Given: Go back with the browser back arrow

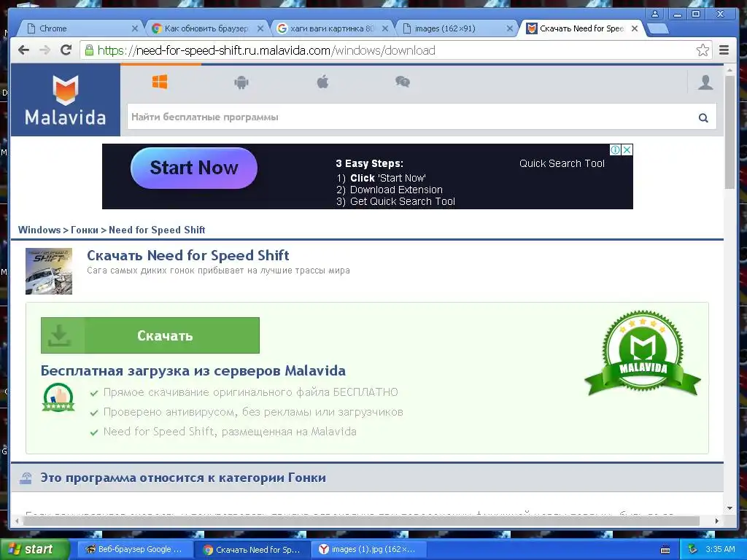Looking at the screenshot, I should tap(23, 50).
